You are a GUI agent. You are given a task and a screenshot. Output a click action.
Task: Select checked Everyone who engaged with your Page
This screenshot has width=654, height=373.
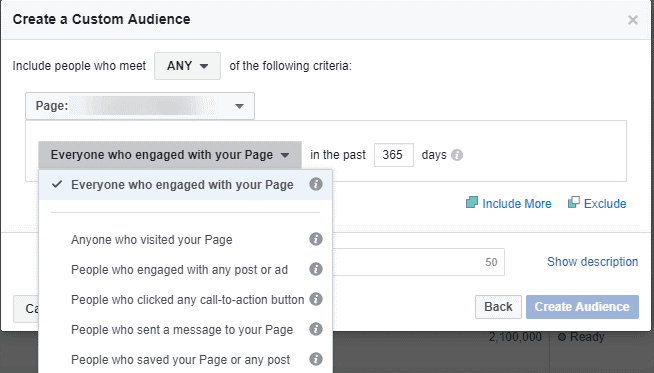tap(186, 185)
